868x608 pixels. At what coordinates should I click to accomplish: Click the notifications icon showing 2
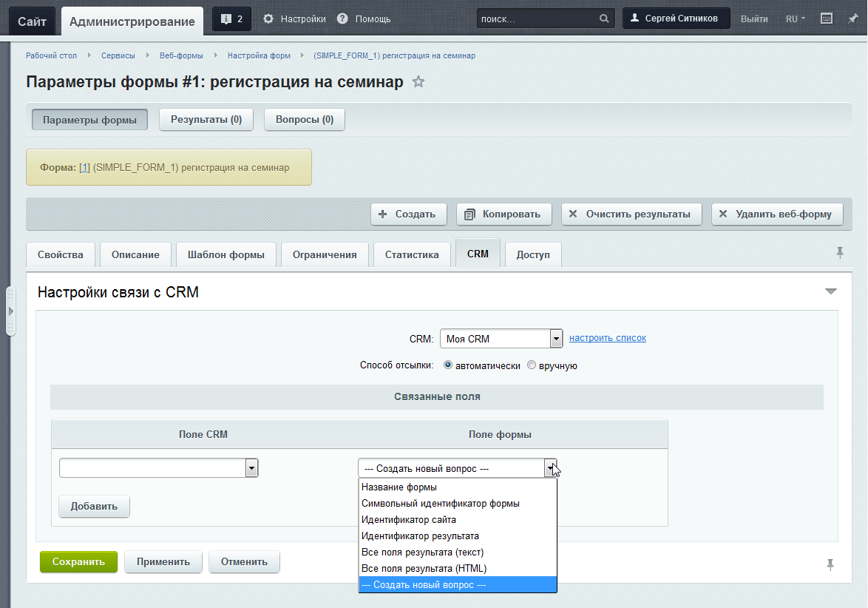coord(231,19)
